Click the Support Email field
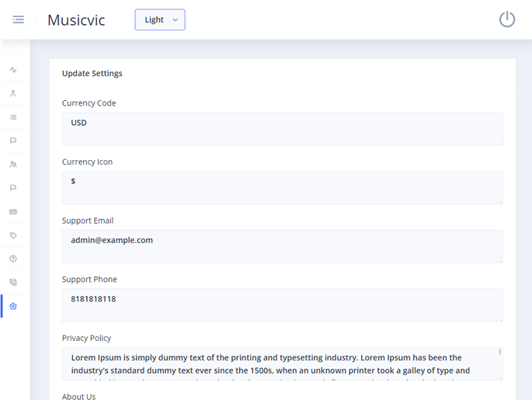This screenshot has height=400, width=532. (282, 245)
